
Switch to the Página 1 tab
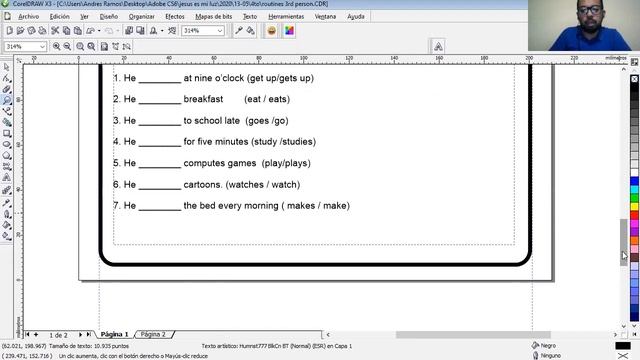pyautogui.click(x=115, y=334)
